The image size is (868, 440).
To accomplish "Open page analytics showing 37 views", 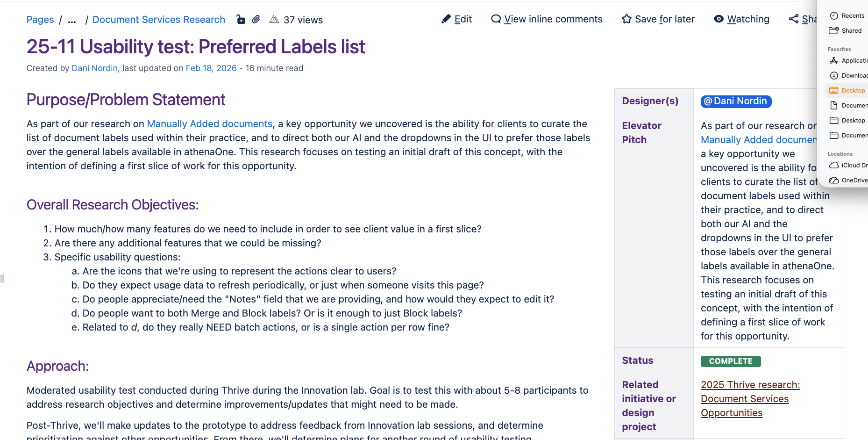I will pos(296,20).
